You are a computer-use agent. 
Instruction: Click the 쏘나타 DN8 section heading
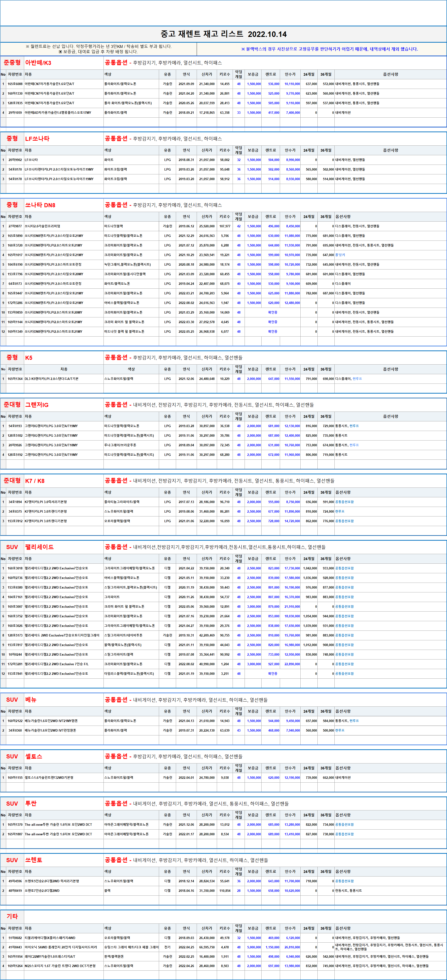tap(40, 205)
